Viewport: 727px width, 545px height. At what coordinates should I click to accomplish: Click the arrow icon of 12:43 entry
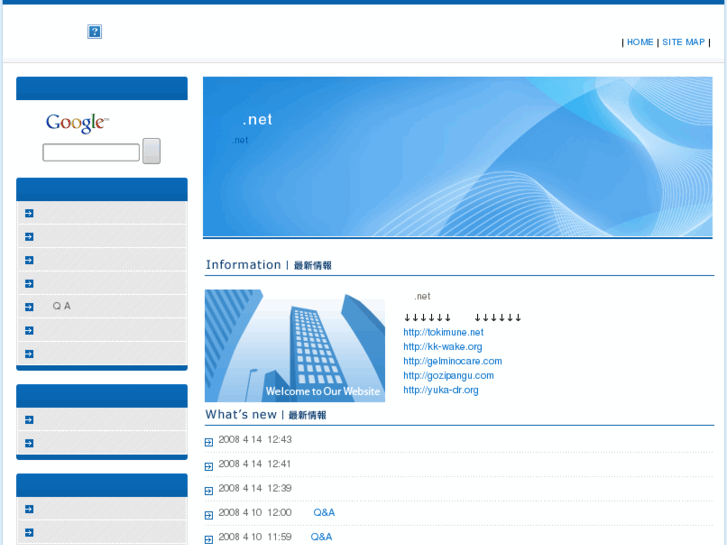[209, 442]
